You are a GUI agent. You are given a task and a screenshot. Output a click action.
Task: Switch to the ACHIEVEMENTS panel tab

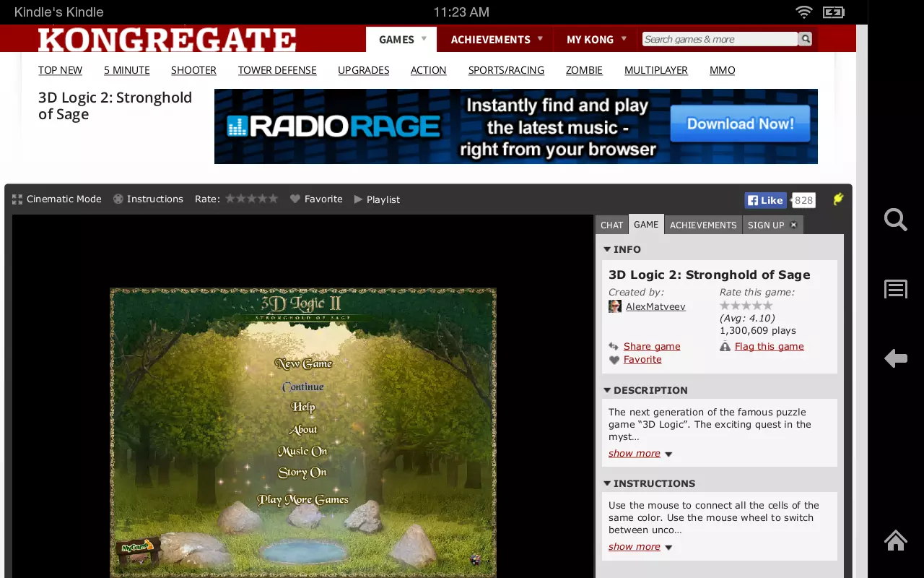point(703,225)
